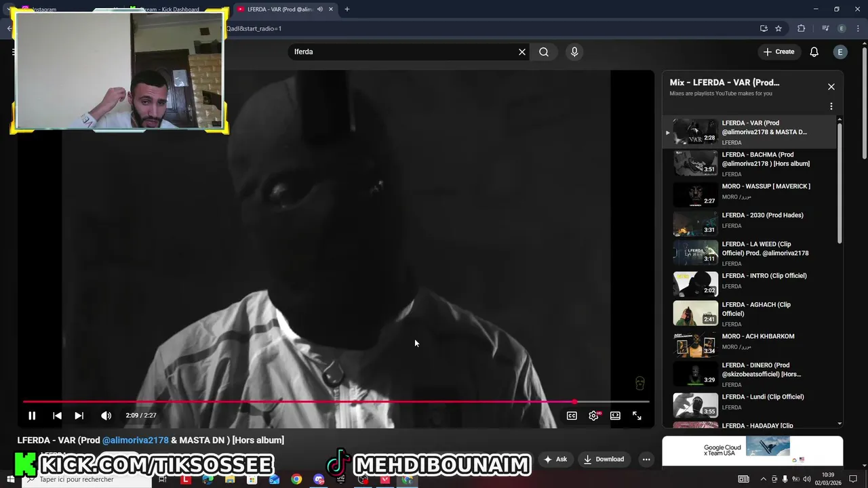Screen dimensions: 868x488
Task: Open YouTube account avatar menu
Action: pyautogui.click(x=840, y=52)
